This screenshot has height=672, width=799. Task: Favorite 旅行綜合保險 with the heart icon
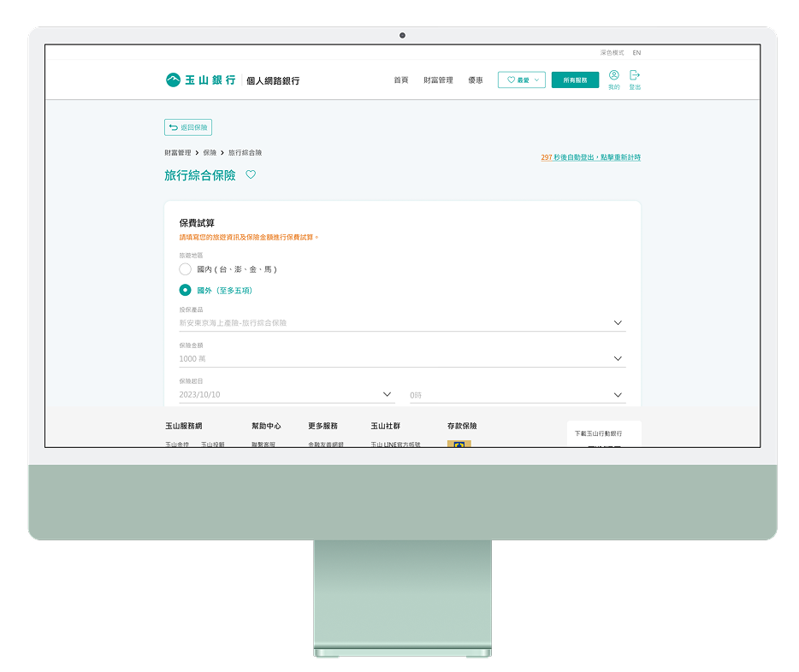point(251,175)
